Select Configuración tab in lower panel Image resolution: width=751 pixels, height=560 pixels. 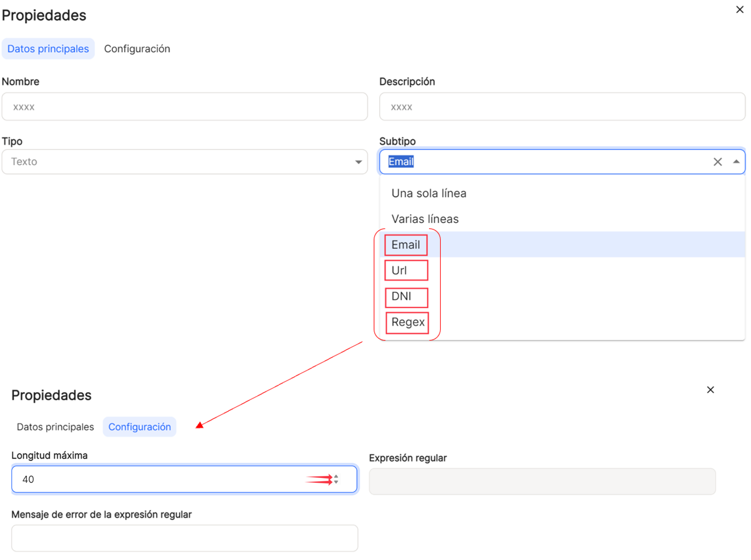(140, 427)
